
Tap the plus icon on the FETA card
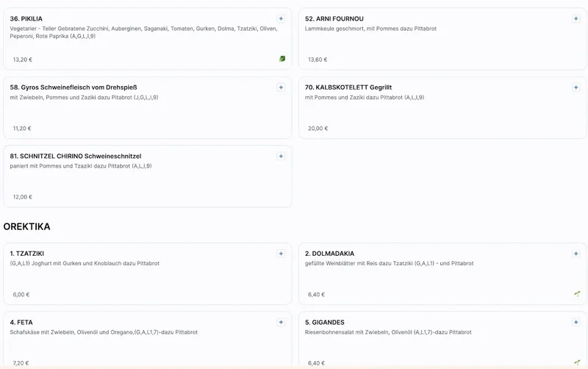[281, 322]
